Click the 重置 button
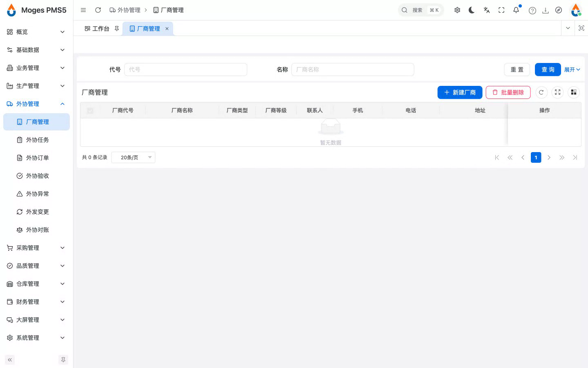 (x=517, y=70)
